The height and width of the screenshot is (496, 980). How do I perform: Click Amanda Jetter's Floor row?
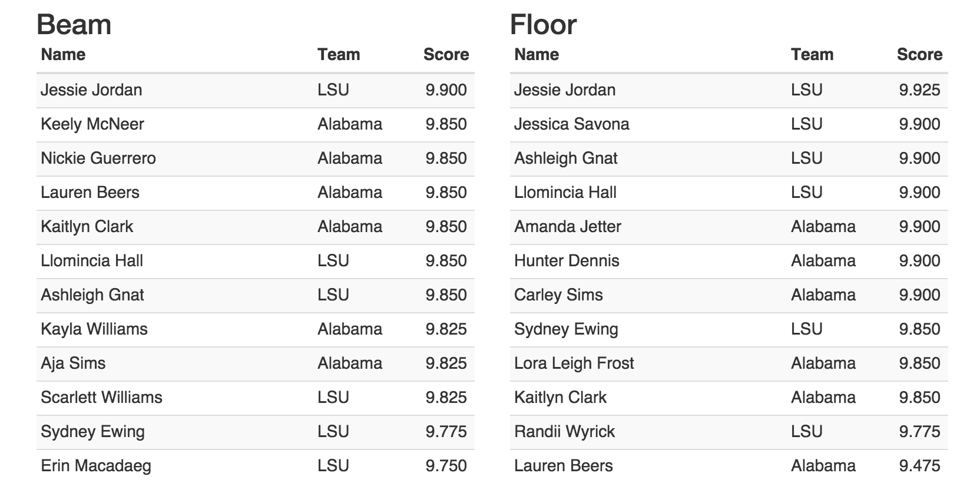567,227
